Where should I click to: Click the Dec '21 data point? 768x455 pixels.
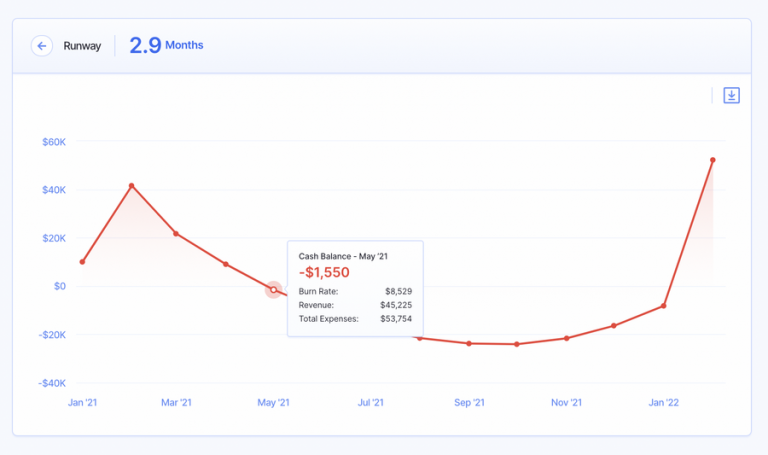[x=614, y=326]
